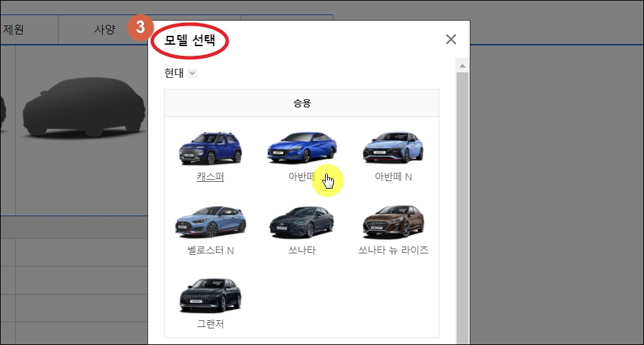
Task: Choose the 쏘나타 뉴 라이즈 model name
Action: pos(393,250)
